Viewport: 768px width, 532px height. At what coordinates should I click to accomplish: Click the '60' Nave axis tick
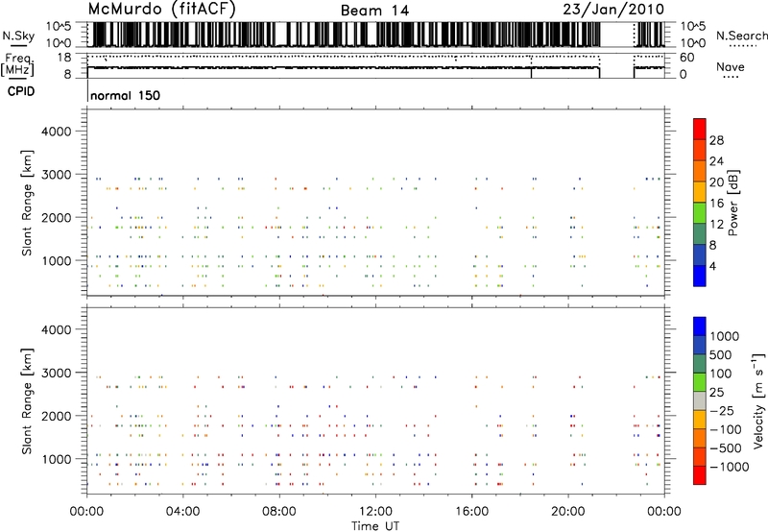pos(686,58)
